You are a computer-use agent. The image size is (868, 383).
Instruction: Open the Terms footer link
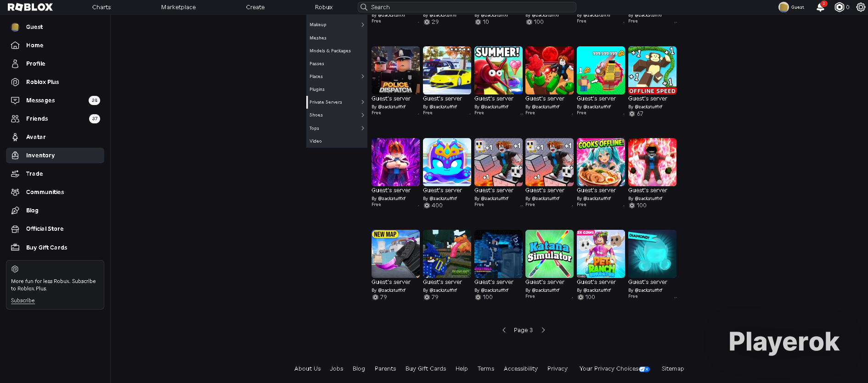point(486,369)
